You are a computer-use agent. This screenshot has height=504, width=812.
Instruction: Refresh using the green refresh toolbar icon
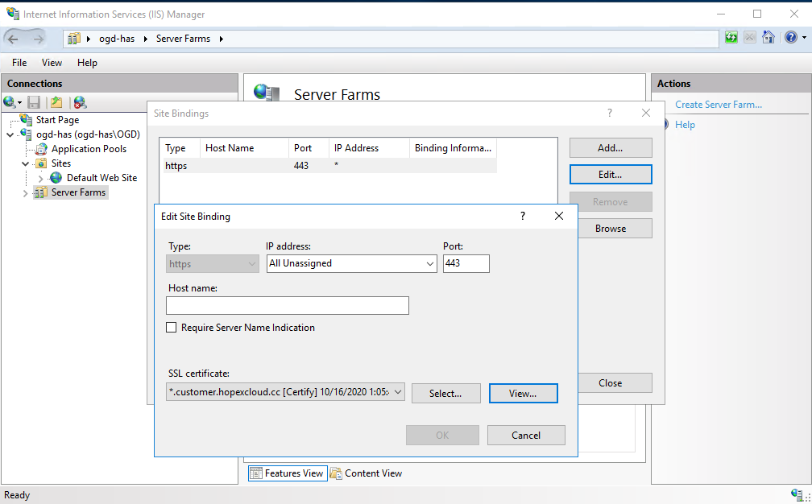[731, 37]
